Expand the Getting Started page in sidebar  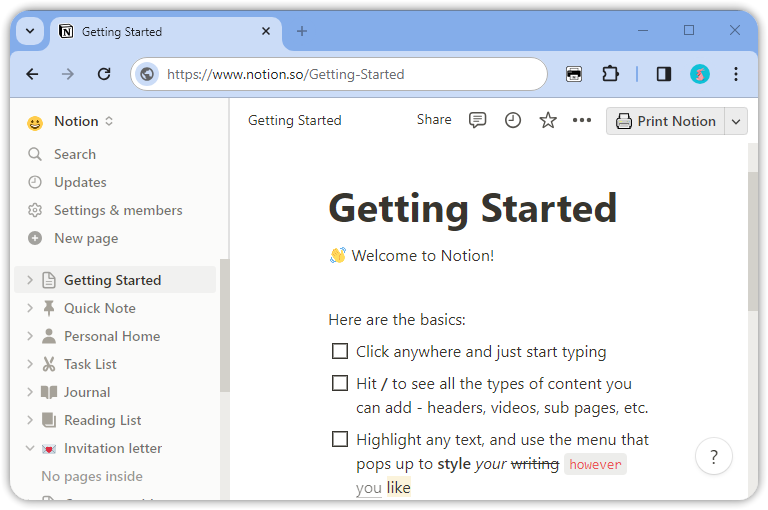coord(30,280)
